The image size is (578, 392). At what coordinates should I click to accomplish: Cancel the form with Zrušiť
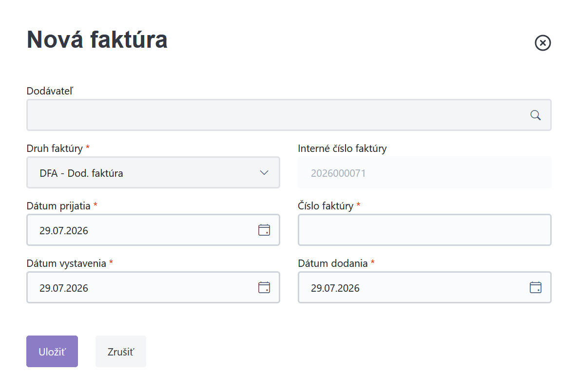[121, 352]
